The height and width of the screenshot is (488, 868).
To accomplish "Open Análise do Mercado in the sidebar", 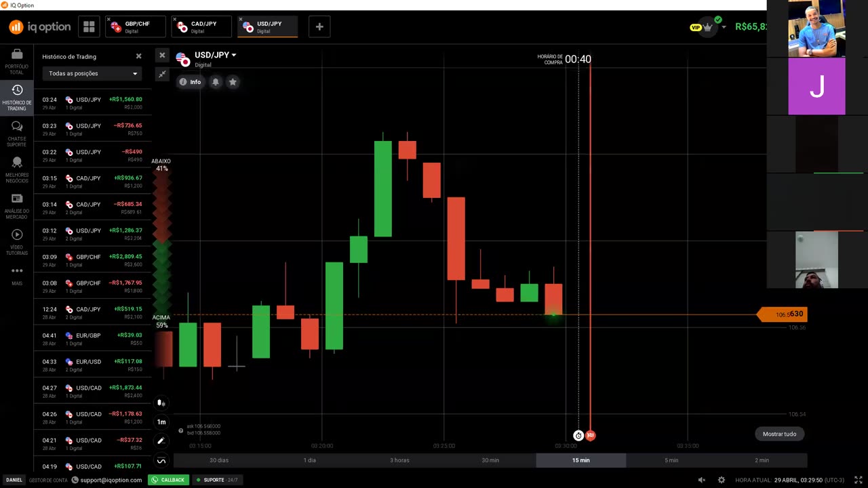I will pos(17,205).
